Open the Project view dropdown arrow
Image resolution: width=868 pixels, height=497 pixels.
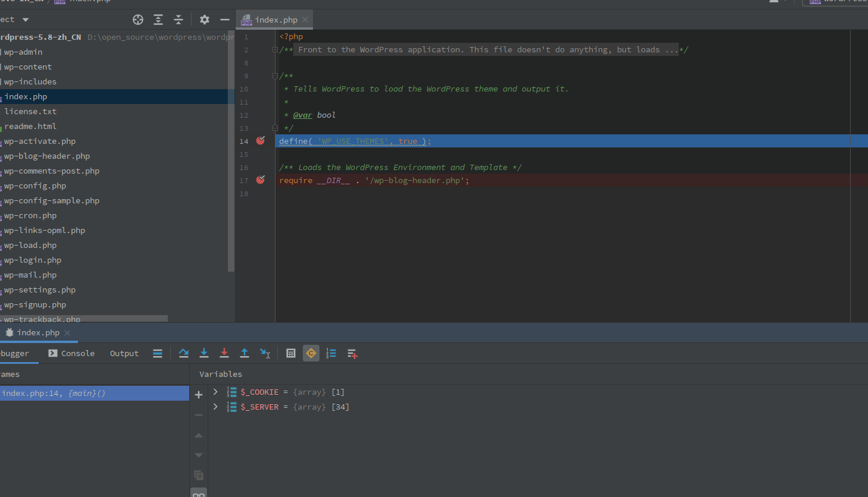26,20
